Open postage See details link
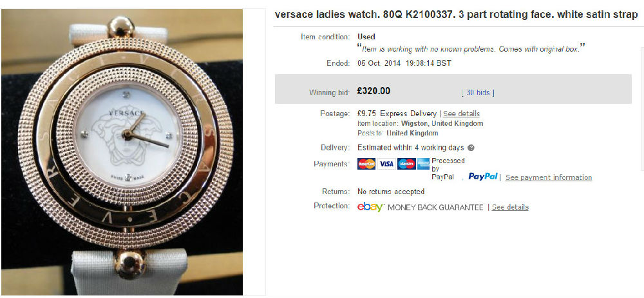The image size is (644, 298). 461,114
